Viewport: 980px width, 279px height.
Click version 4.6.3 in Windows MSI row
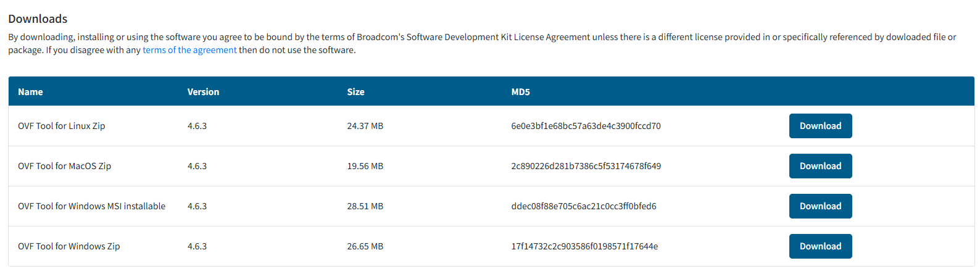pyautogui.click(x=197, y=206)
